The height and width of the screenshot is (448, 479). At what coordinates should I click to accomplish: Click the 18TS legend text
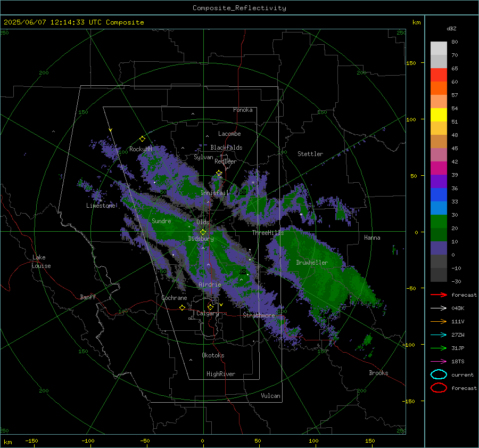(x=458, y=362)
